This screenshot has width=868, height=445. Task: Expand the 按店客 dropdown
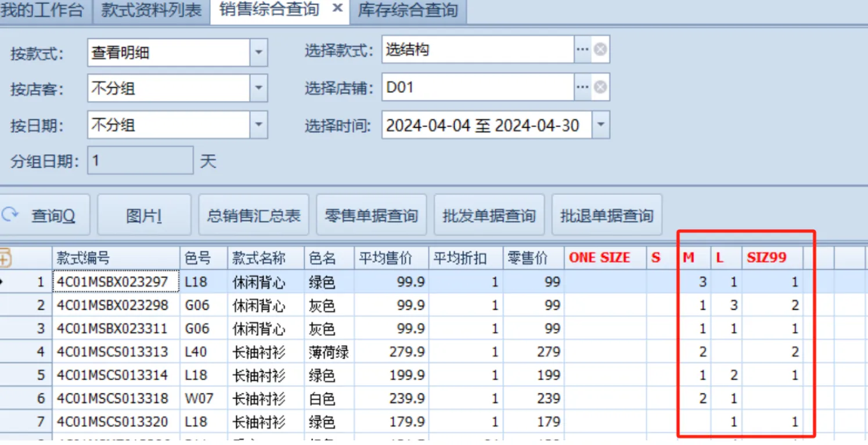pos(258,89)
